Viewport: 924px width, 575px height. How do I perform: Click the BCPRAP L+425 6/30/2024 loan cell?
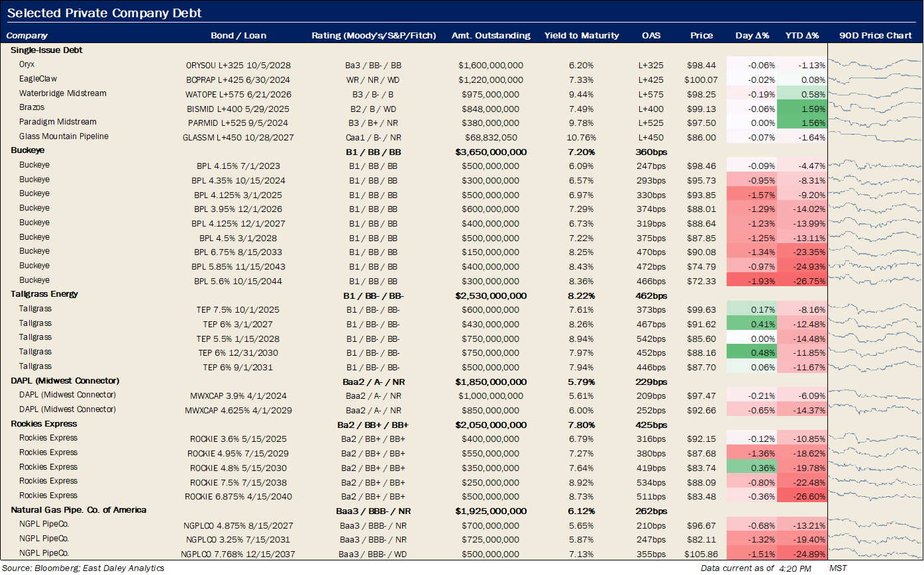(x=238, y=80)
